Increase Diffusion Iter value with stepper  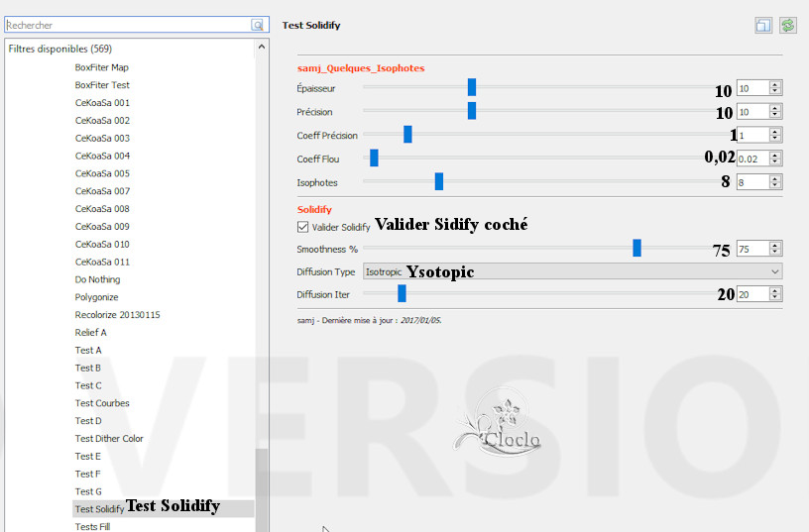tap(775, 290)
